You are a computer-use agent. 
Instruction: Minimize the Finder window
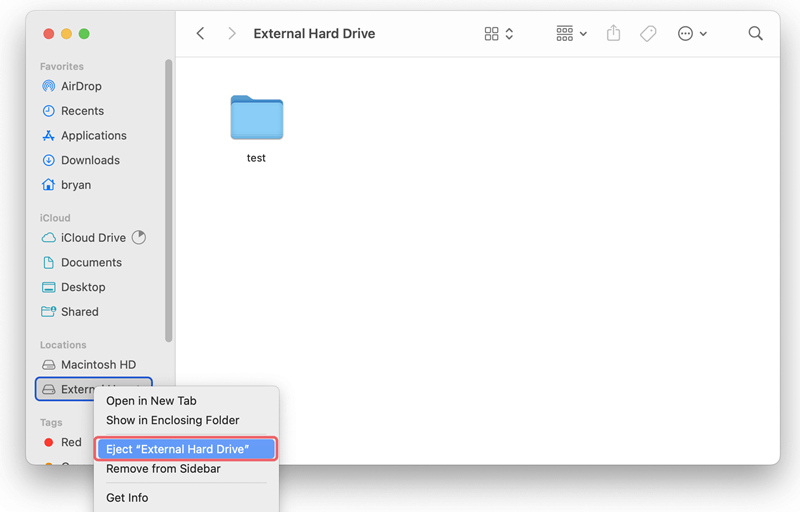pyautogui.click(x=66, y=34)
